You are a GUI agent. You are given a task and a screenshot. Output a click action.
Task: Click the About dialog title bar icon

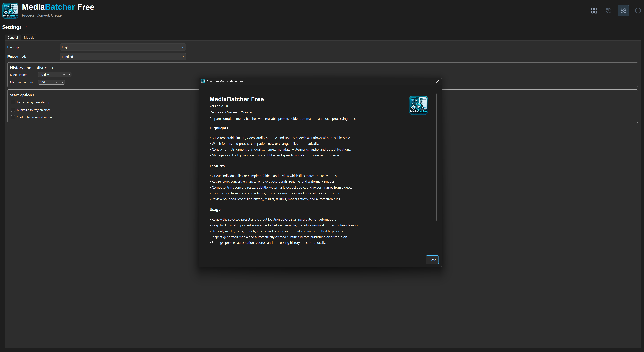pyautogui.click(x=203, y=81)
